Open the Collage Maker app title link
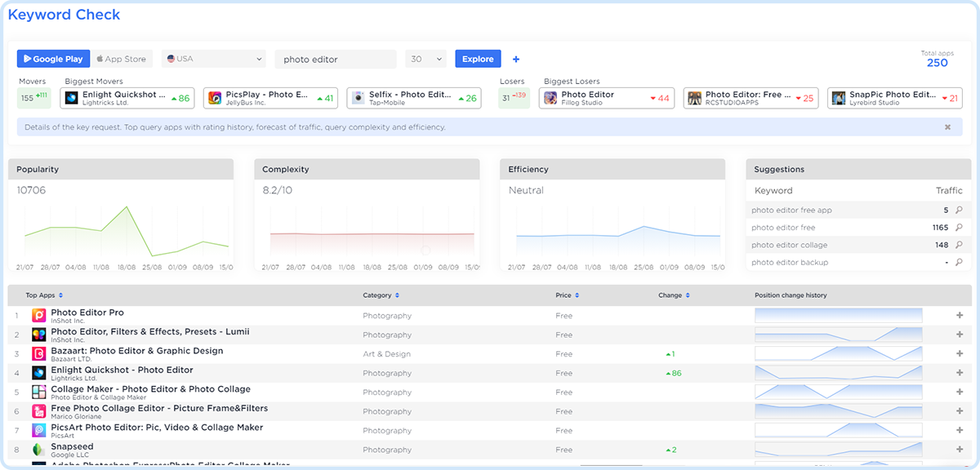The width and height of the screenshot is (980, 470). pos(150,389)
